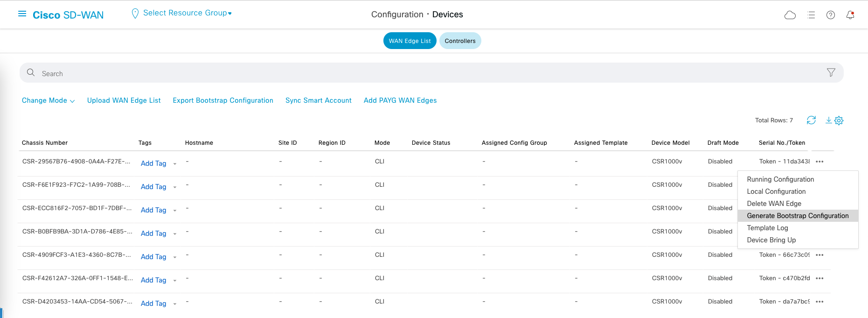The width and height of the screenshot is (868, 318).
Task: Open the notifications bell
Action: click(850, 15)
